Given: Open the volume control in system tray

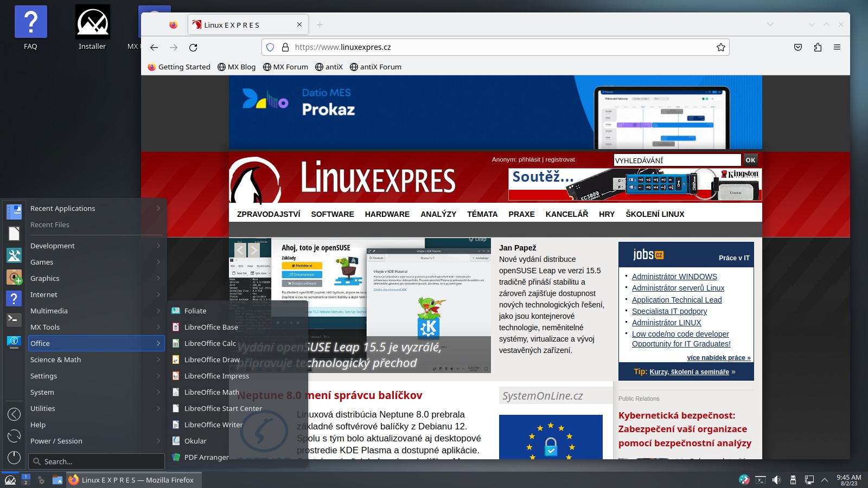Looking at the screenshot, I should click(776, 480).
